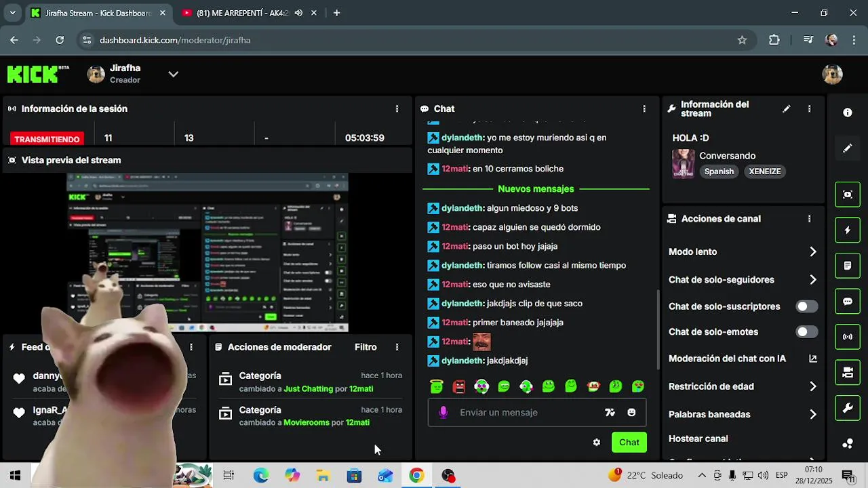Open Chrome extensions puzzle icon
The width and height of the screenshot is (868, 488).
pos(774,40)
